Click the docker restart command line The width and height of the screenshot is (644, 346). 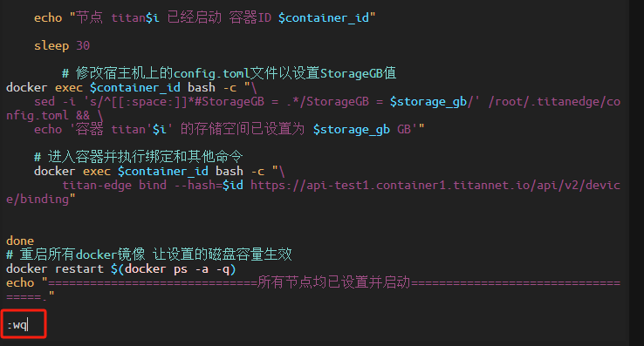120,268
